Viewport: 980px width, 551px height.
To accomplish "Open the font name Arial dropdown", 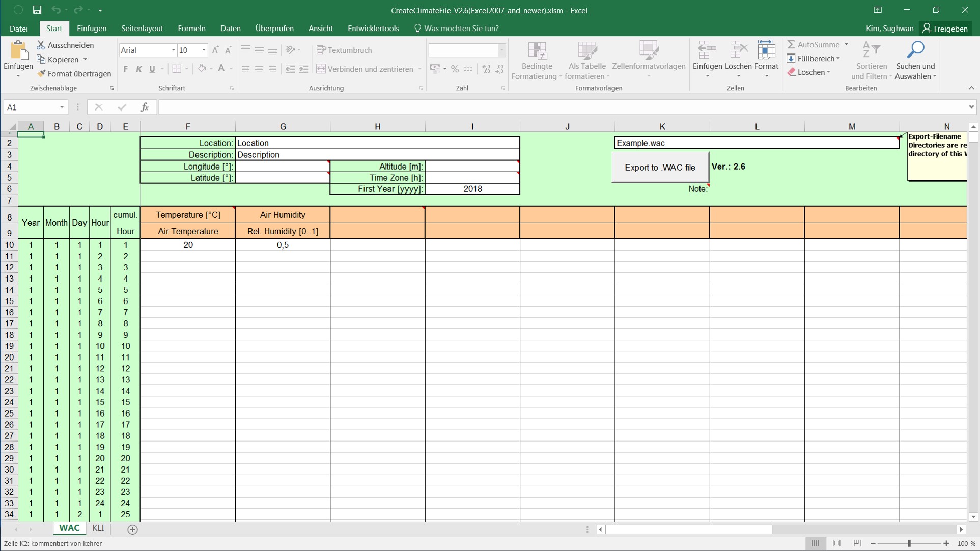I will [x=173, y=50].
